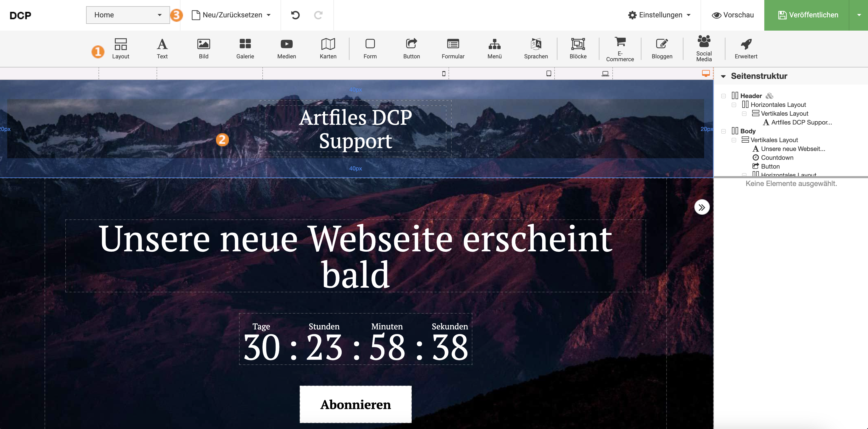The image size is (868, 429).
Task: Click the 'Unsere neue Webseite erscheint bald' headline
Action: coord(355,256)
